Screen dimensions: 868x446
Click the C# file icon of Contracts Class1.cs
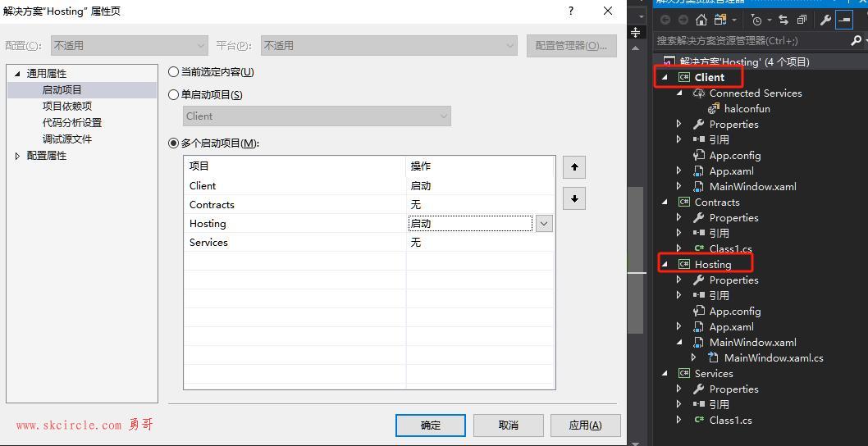click(699, 249)
